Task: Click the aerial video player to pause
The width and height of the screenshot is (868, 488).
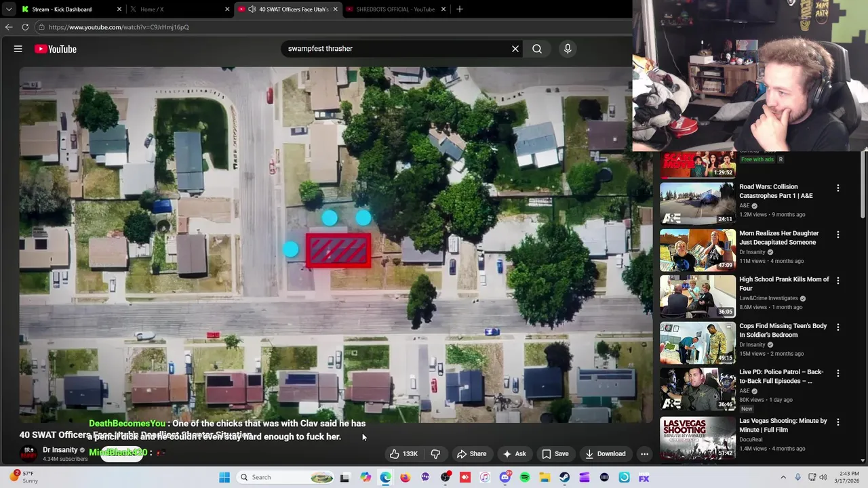Action: [336, 244]
